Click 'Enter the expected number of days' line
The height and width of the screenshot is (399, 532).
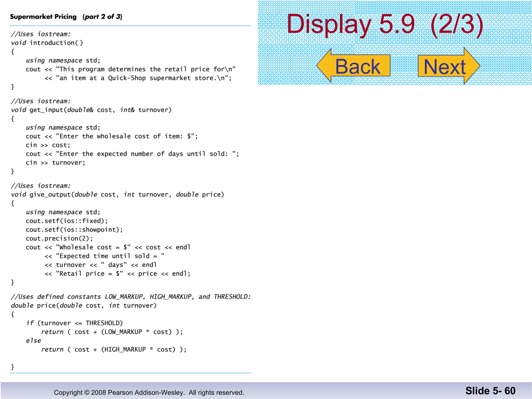(x=132, y=154)
